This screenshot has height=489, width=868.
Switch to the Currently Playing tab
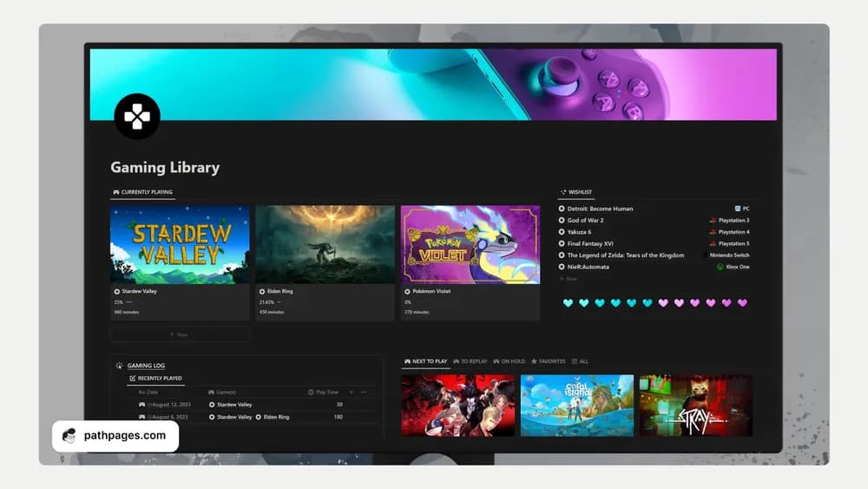pos(143,192)
